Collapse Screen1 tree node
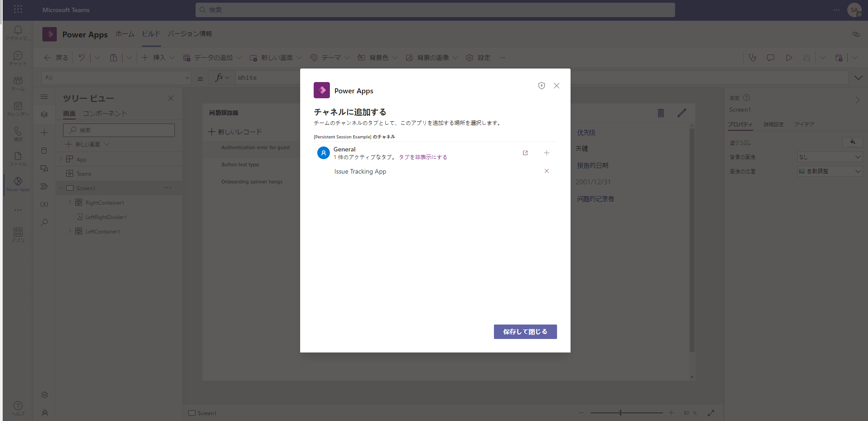This screenshot has width=868, height=421. (x=61, y=188)
